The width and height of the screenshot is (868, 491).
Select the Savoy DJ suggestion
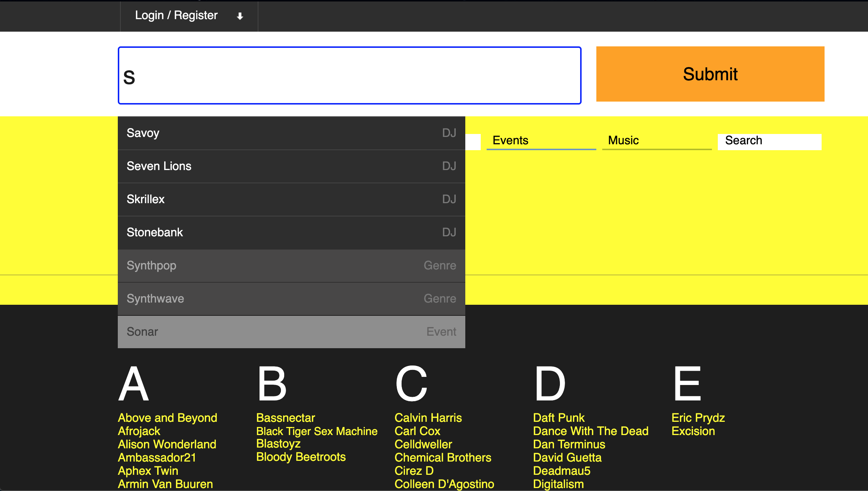(x=292, y=133)
